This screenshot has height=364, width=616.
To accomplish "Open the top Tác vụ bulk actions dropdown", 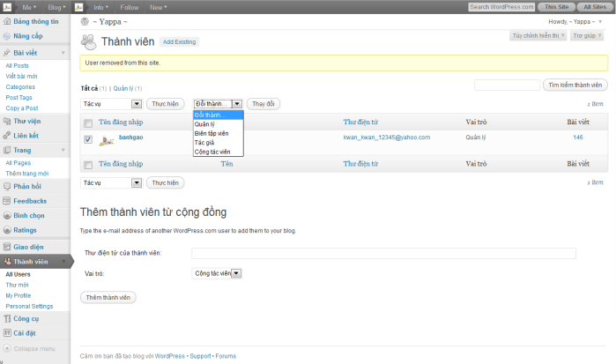I will 111,104.
